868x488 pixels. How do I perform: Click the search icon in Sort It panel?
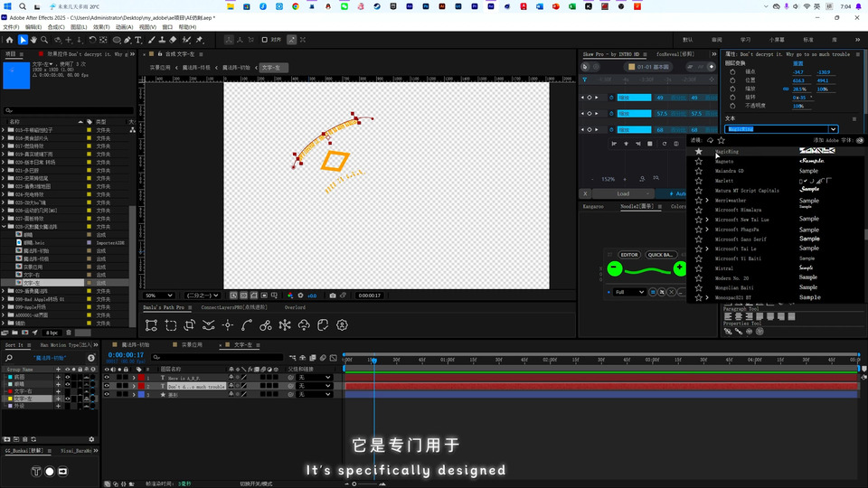coord(9,358)
